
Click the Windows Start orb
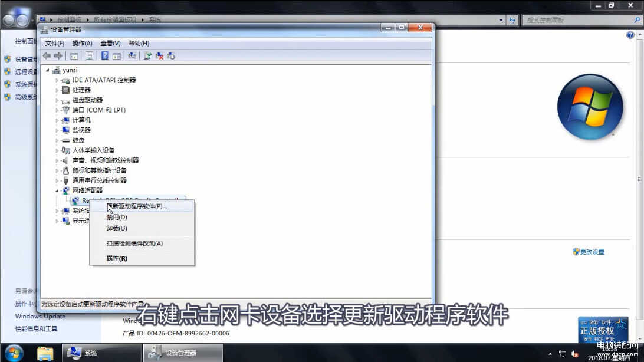coord(14,353)
